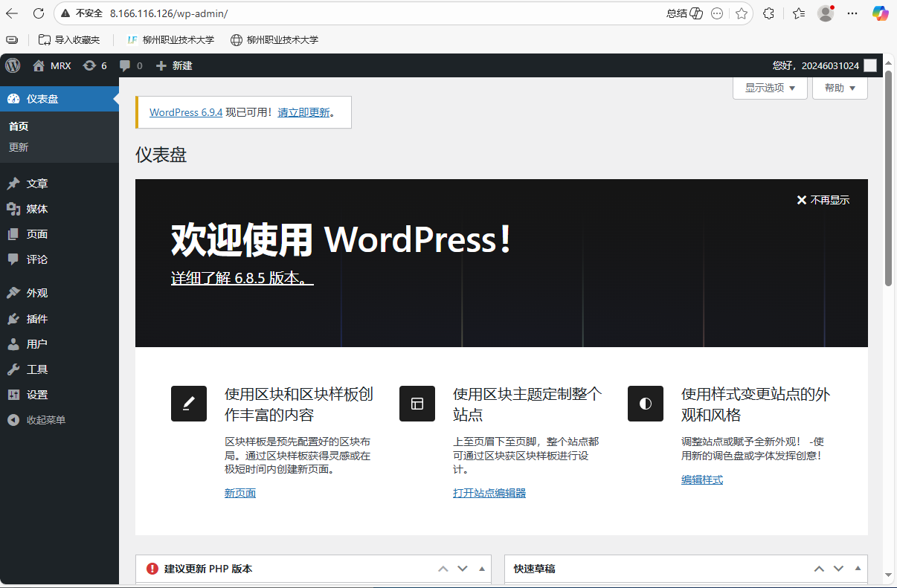
Task: Select 更新 submenu item under 仪表盘
Action: point(19,147)
